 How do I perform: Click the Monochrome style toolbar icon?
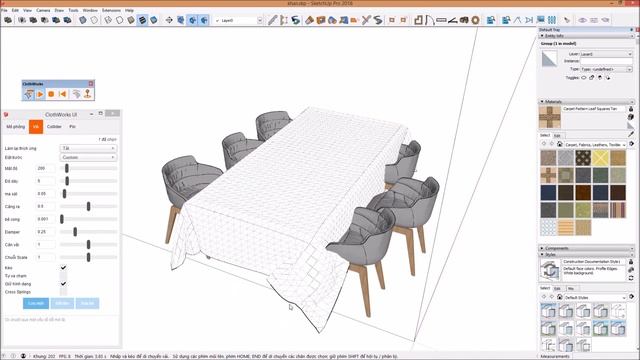pyautogui.click(x=153, y=20)
